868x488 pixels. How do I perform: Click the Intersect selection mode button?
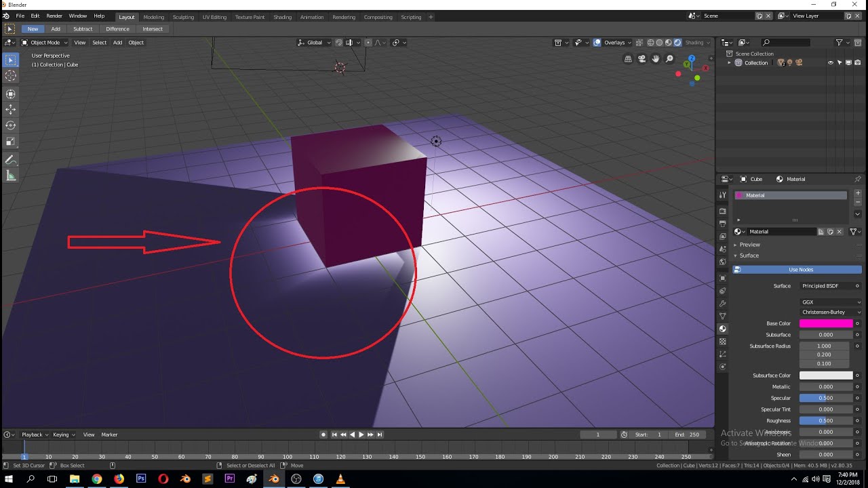153,29
